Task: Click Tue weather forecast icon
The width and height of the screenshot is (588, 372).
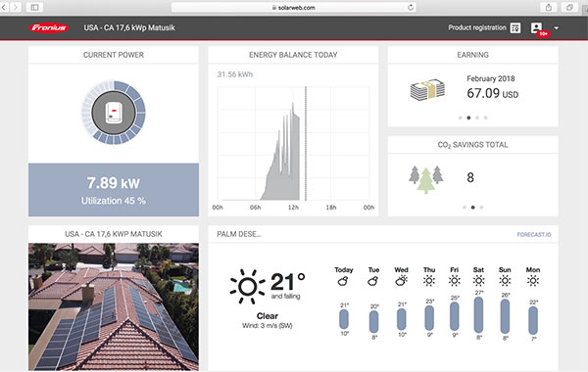Action: coord(373,281)
